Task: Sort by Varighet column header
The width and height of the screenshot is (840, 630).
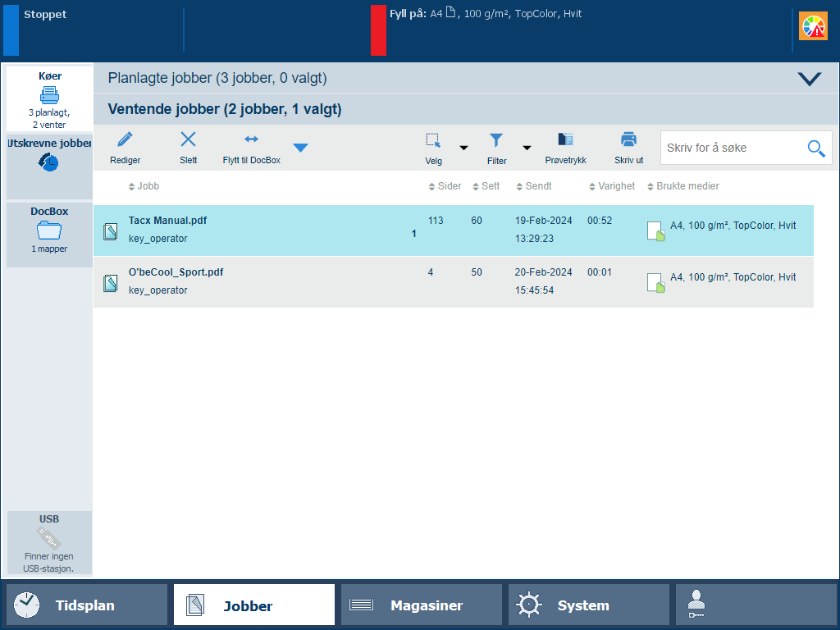Action: (x=612, y=186)
